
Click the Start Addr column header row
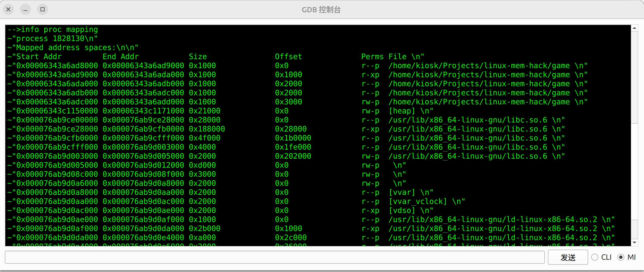click(x=151, y=56)
